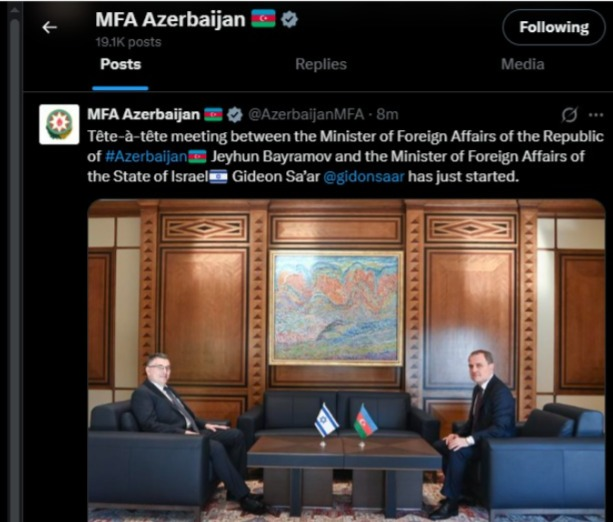This screenshot has width=613, height=522.
Task: Open the #Azerbaijan hashtag link
Action: [x=146, y=157]
